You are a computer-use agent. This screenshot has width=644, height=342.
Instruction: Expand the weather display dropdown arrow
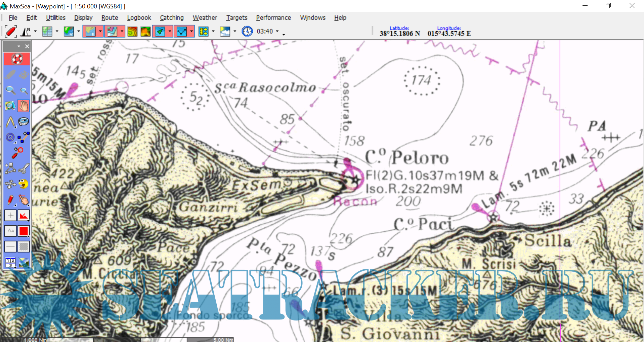pyautogui.click(x=235, y=31)
